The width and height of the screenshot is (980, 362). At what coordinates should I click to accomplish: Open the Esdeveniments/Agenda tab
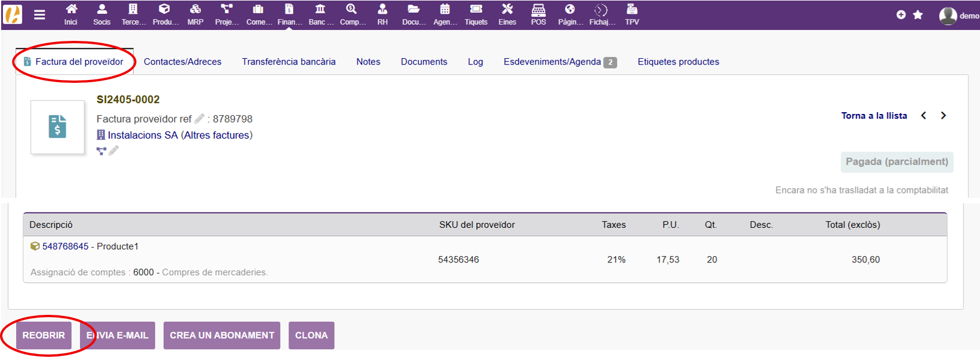pyautogui.click(x=552, y=62)
